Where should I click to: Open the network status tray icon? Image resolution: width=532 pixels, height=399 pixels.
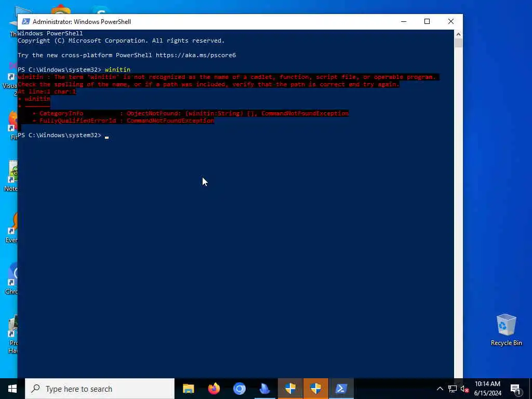point(453,389)
